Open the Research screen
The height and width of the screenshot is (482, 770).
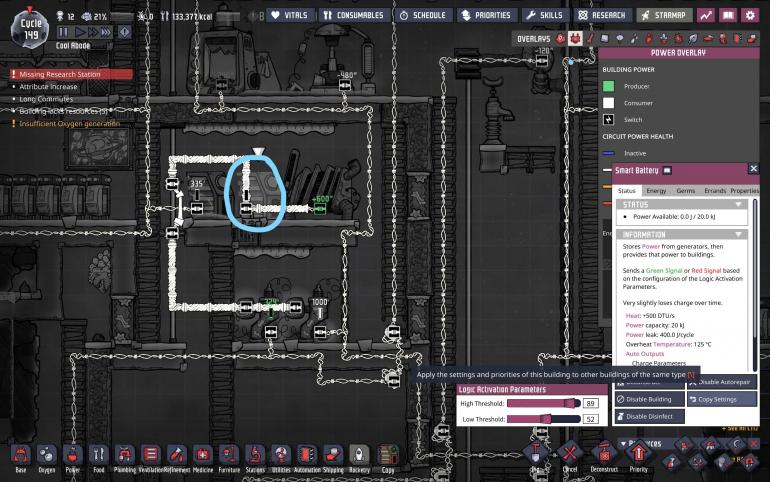(603, 15)
